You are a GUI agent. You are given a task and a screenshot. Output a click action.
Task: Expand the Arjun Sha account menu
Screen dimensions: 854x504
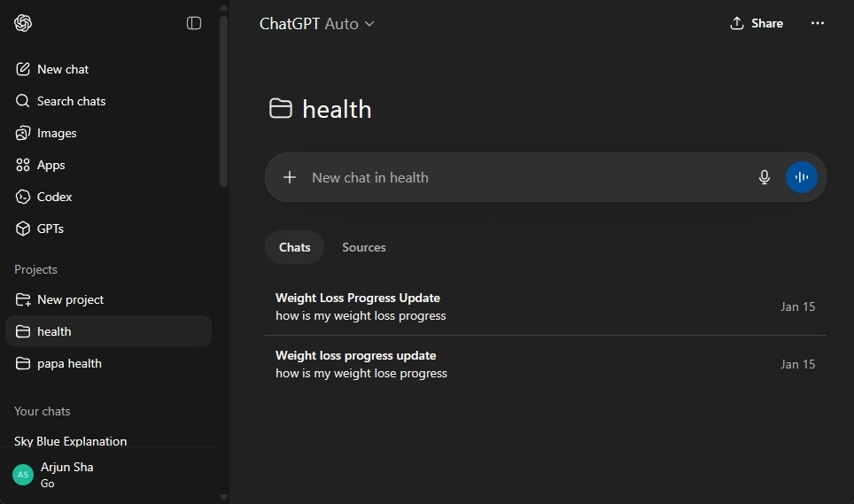coord(66,474)
